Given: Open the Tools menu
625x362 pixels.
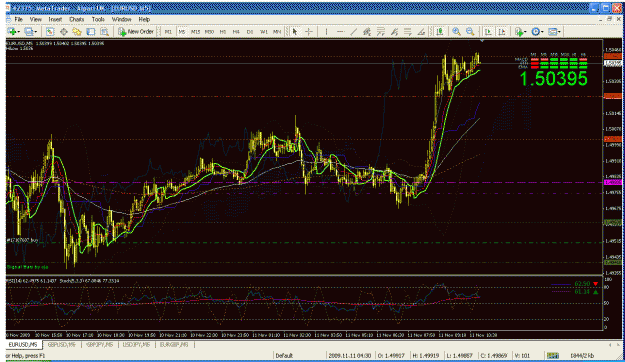Looking at the screenshot, I should [98, 19].
